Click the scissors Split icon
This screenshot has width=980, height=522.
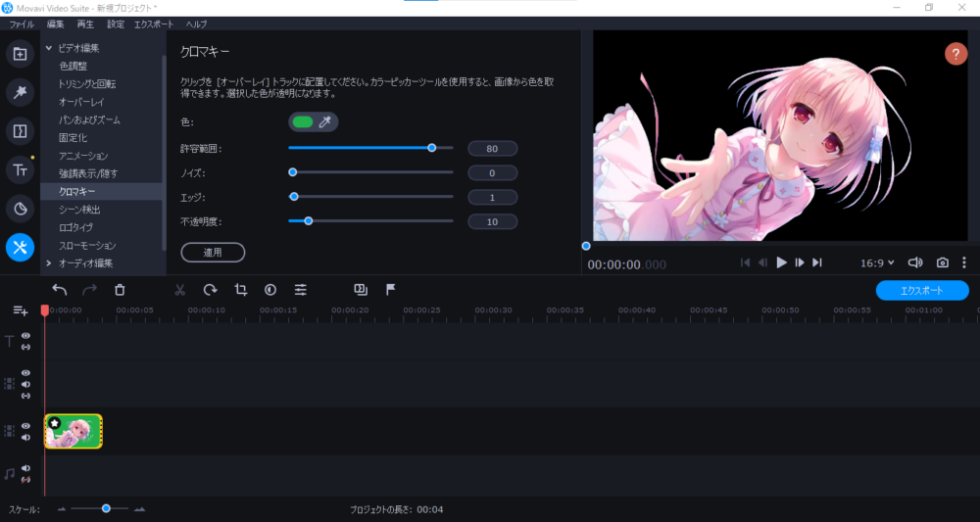click(x=180, y=290)
